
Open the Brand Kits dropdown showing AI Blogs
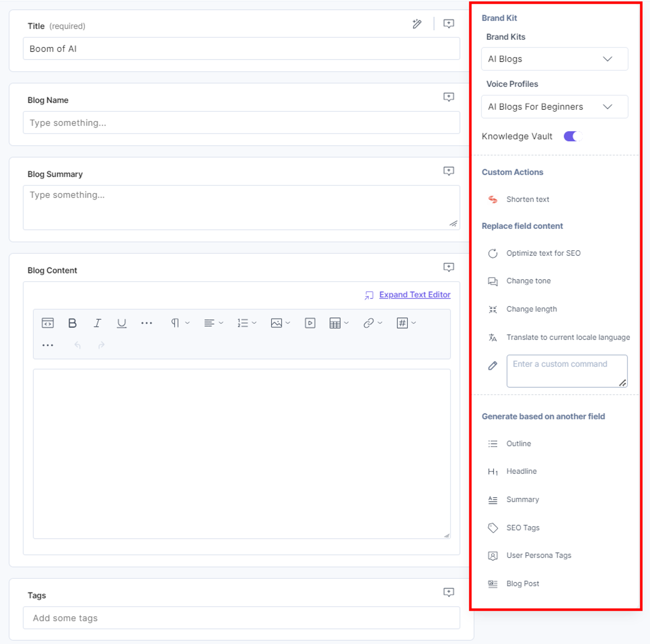coord(555,59)
